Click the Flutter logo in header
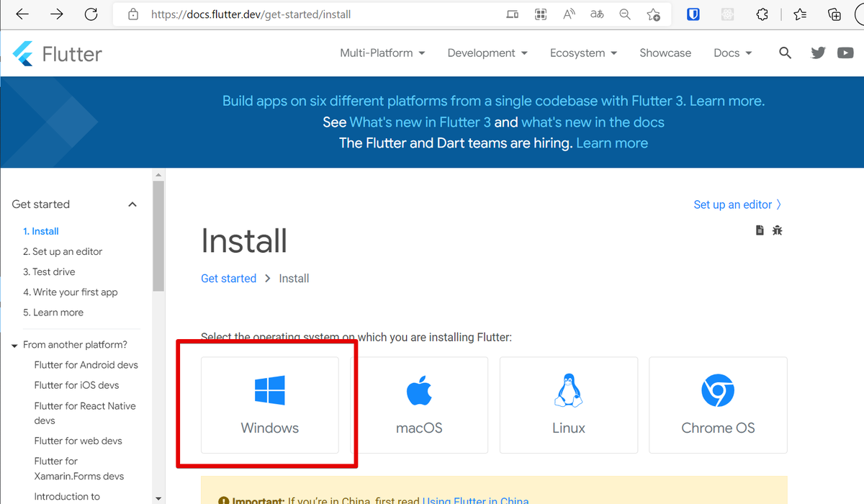The height and width of the screenshot is (504, 864). click(x=58, y=53)
